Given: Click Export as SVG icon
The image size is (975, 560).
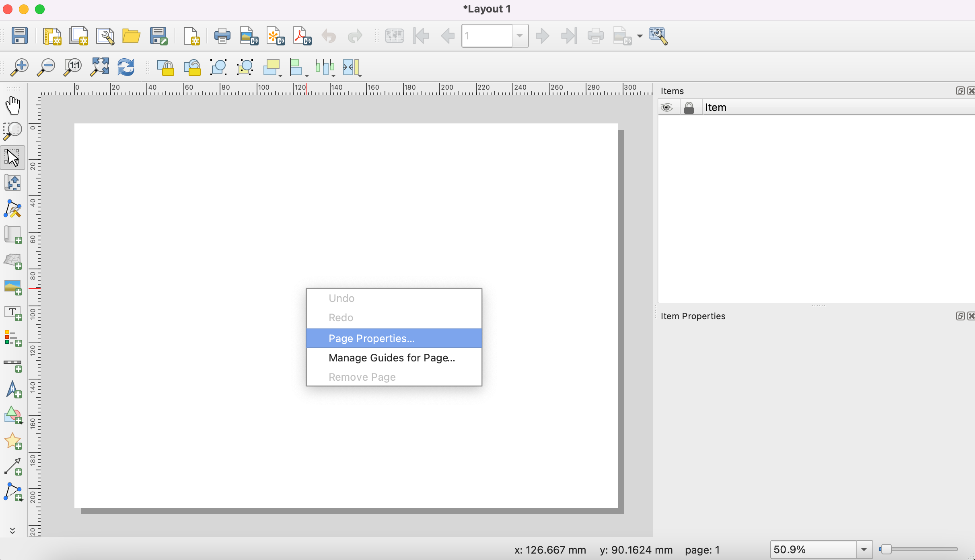Looking at the screenshot, I should [275, 36].
